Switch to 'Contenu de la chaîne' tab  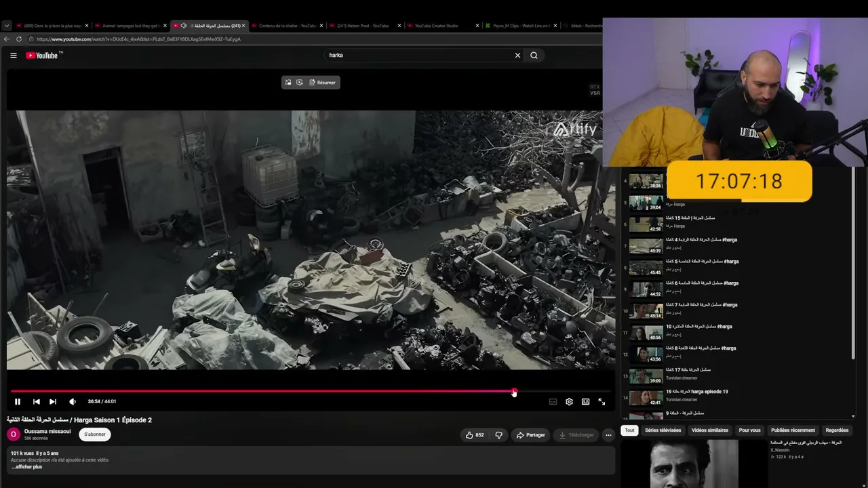click(x=288, y=26)
